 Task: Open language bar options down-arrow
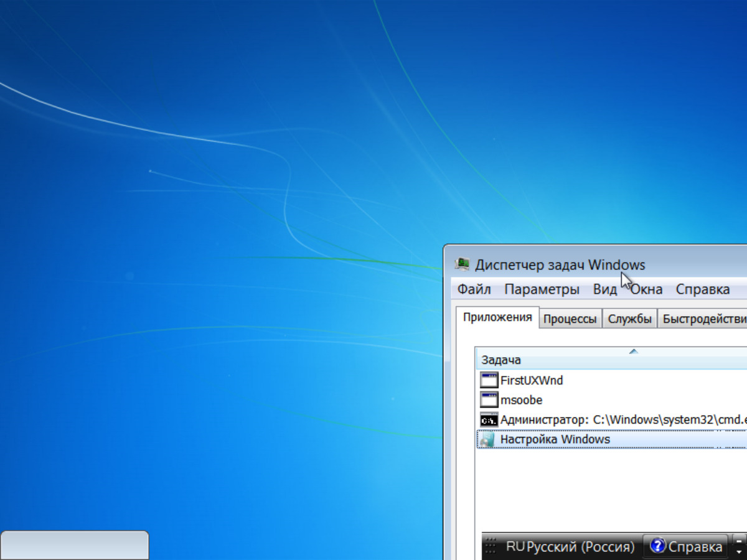(x=739, y=552)
